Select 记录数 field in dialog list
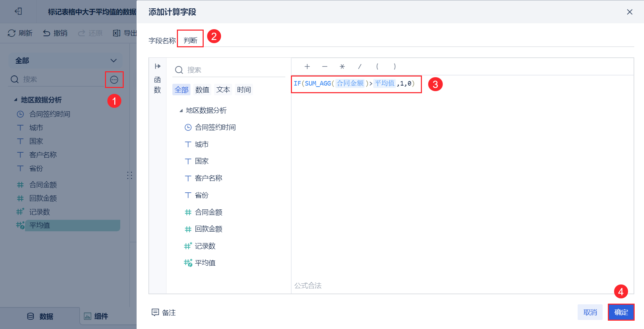644x329 pixels. 200,246
